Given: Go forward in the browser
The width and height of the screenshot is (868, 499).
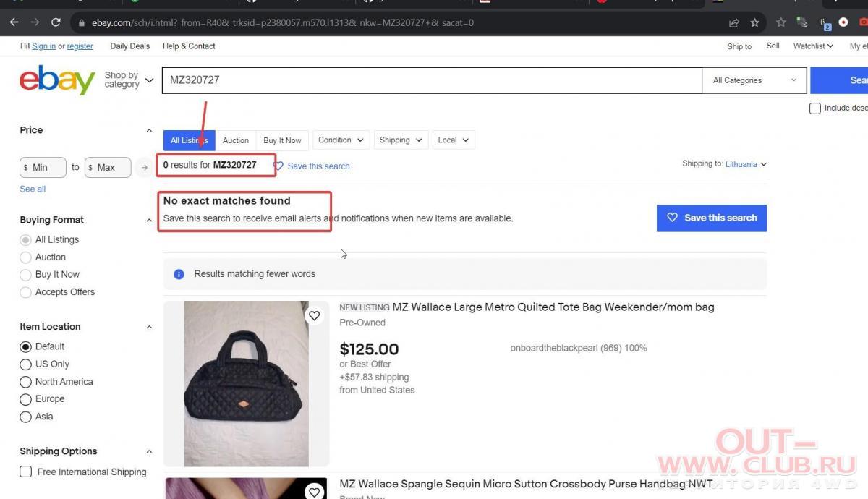Looking at the screenshot, I should [35, 22].
